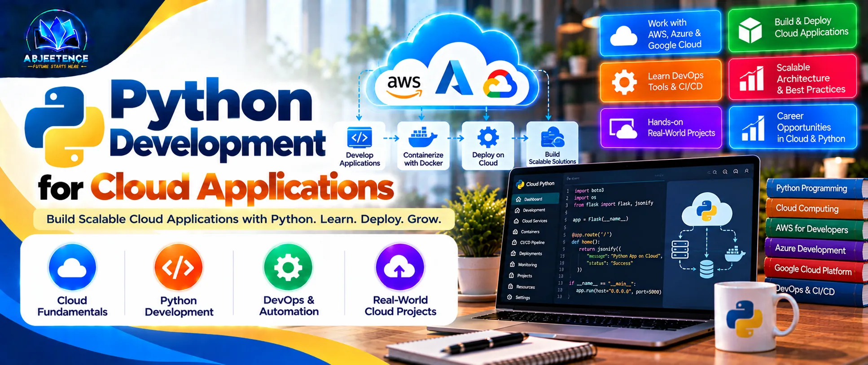The height and width of the screenshot is (365, 868).
Task: Click the Google Cloud Platform book spine
Action: (816, 269)
